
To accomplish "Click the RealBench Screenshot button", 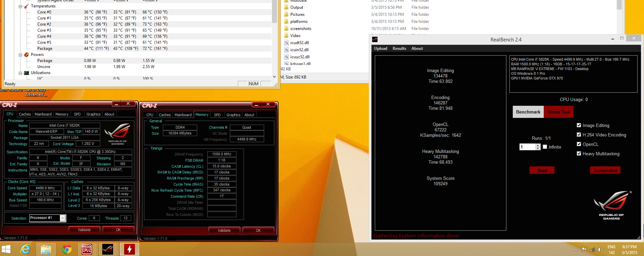I will click(605, 170).
